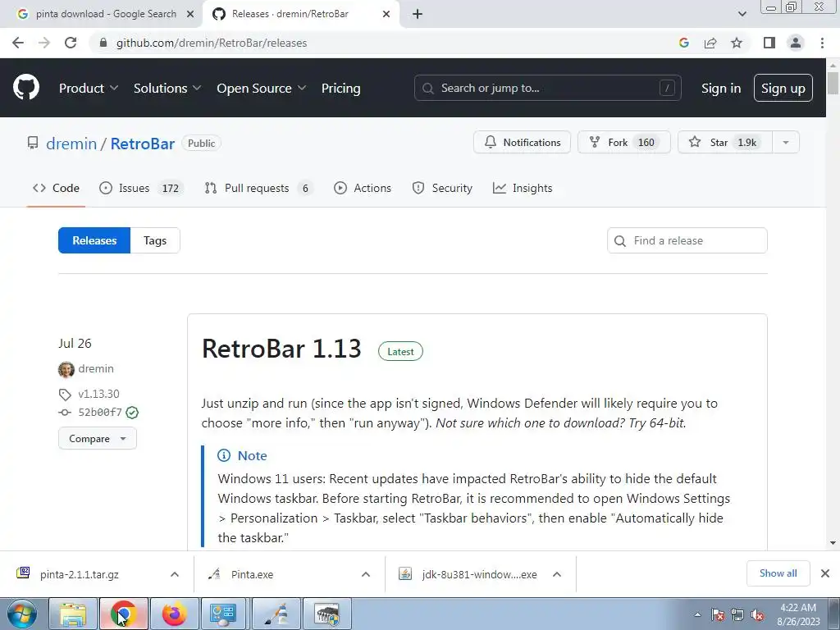Open commit 52b00f7
This screenshot has height=630, width=840.
[99, 412]
